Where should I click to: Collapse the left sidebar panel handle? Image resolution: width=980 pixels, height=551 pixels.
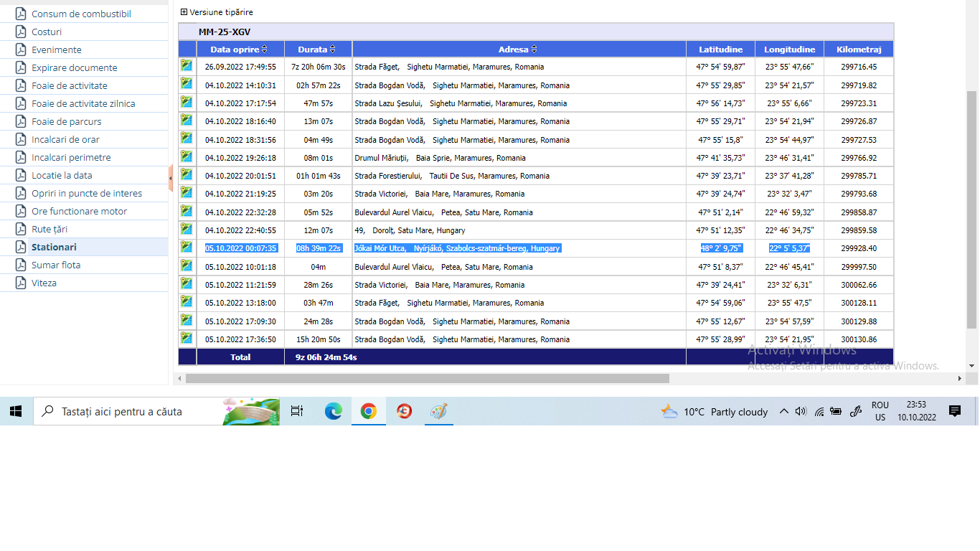coord(171,177)
